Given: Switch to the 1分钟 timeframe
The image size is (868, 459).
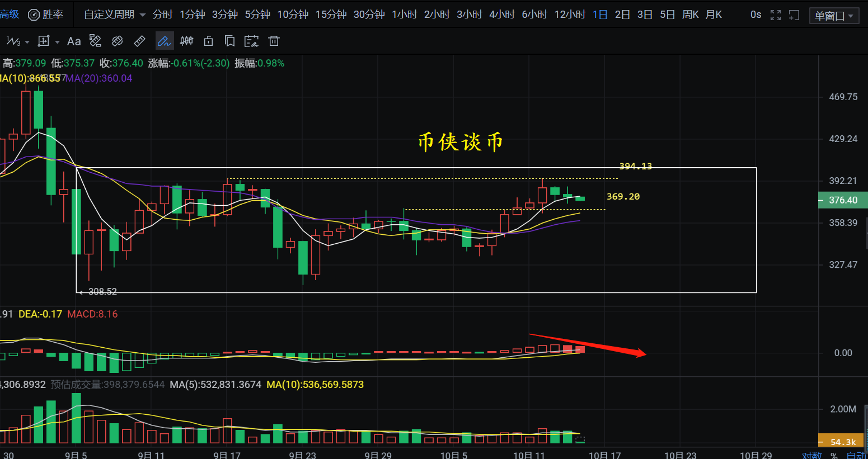Looking at the screenshot, I should tap(193, 15).
